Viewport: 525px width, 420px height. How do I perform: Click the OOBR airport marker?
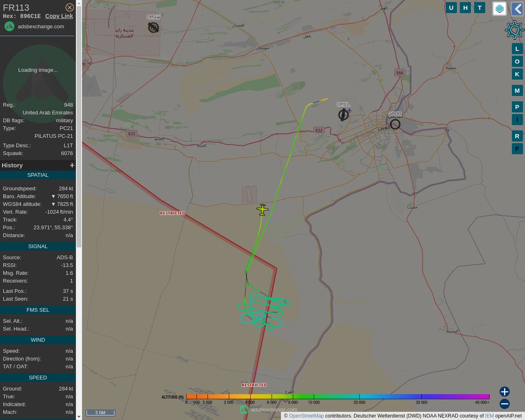[x=395, y=124]
